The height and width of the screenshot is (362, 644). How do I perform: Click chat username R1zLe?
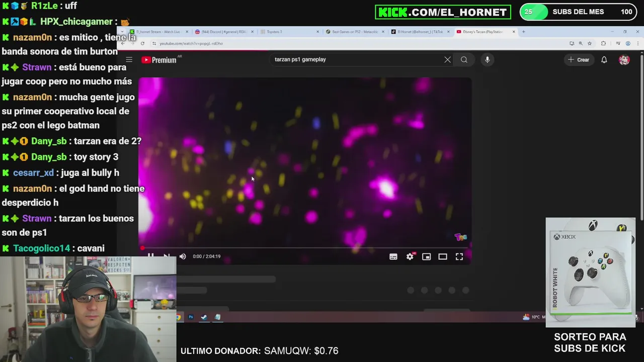click(44, 6)
